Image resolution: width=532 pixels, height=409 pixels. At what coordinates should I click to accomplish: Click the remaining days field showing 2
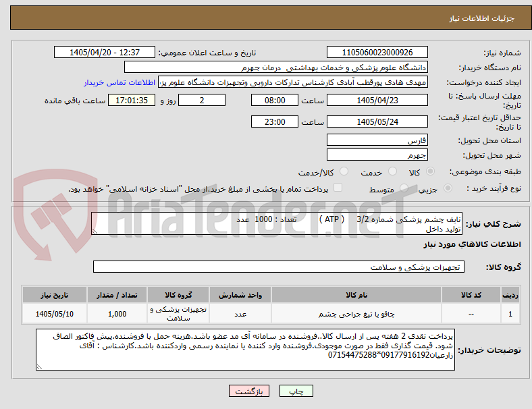(202, 100)
